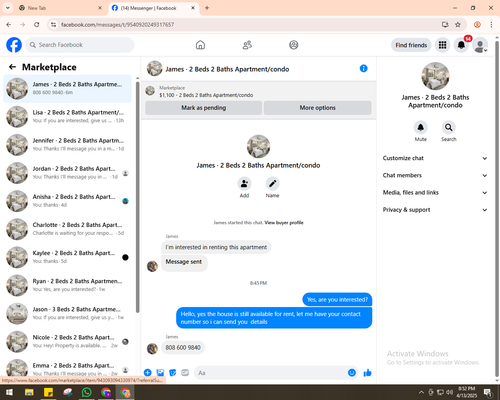Open WhatsApp from the taskbar
Viewport: 500px width, 400px height.
click(87, 392)
